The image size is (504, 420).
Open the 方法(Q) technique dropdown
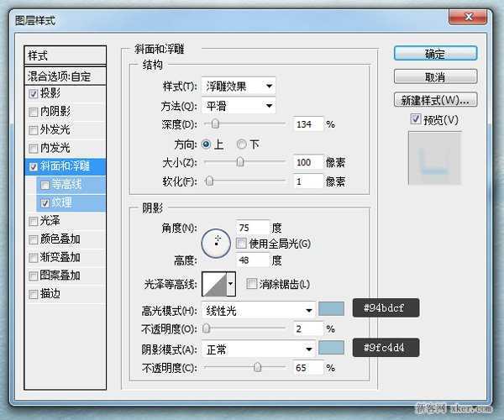tap(239, 106)
